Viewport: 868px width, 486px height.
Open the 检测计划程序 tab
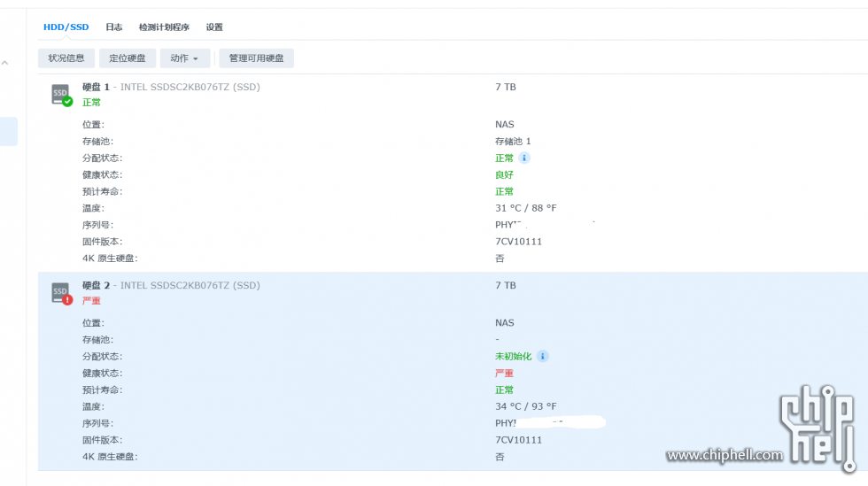click(x=164, y=27)
